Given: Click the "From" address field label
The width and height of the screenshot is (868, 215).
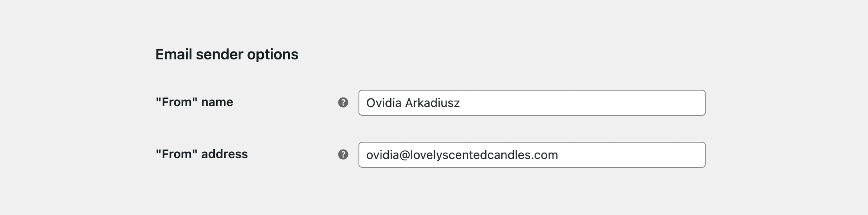Looking at the screenshot, I should (x=201, y=154).
